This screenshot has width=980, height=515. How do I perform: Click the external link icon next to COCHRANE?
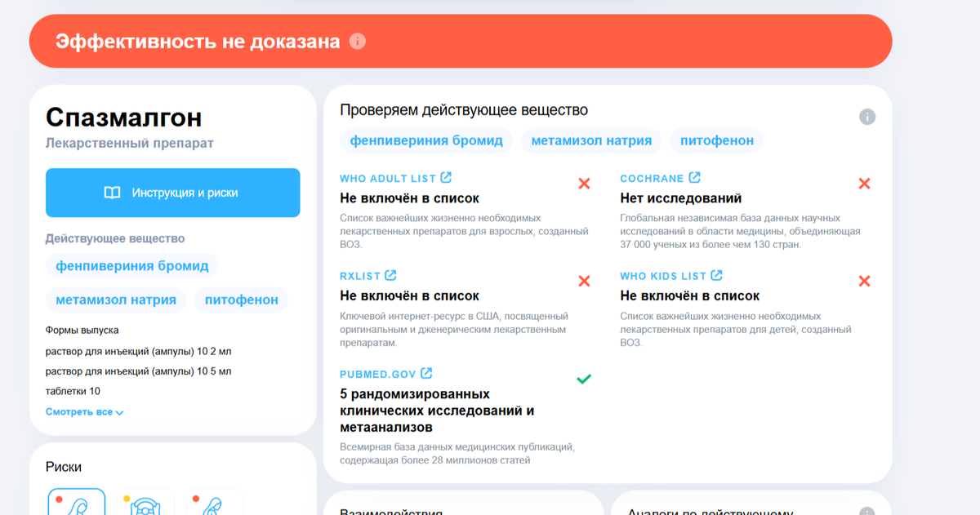(695, 177)
